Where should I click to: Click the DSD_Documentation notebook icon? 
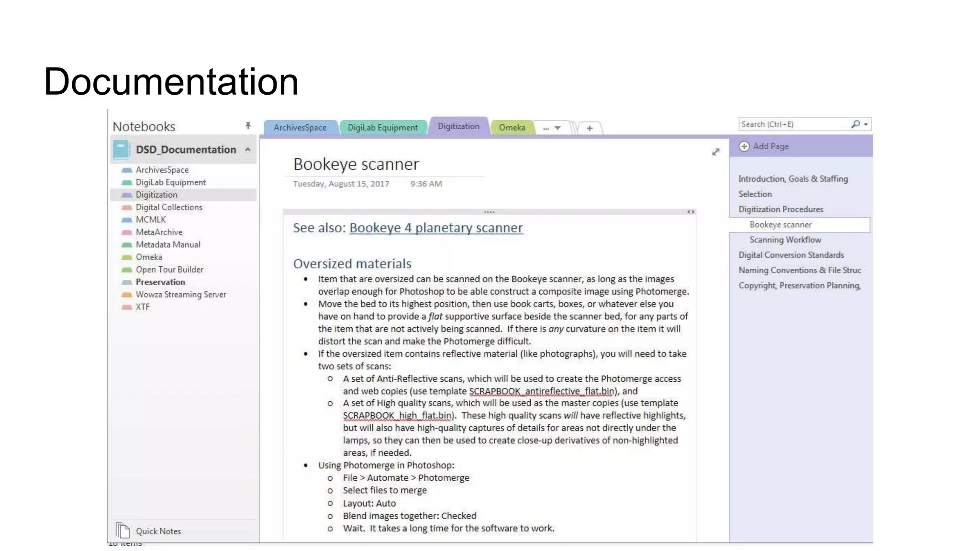tap(122, 150)
